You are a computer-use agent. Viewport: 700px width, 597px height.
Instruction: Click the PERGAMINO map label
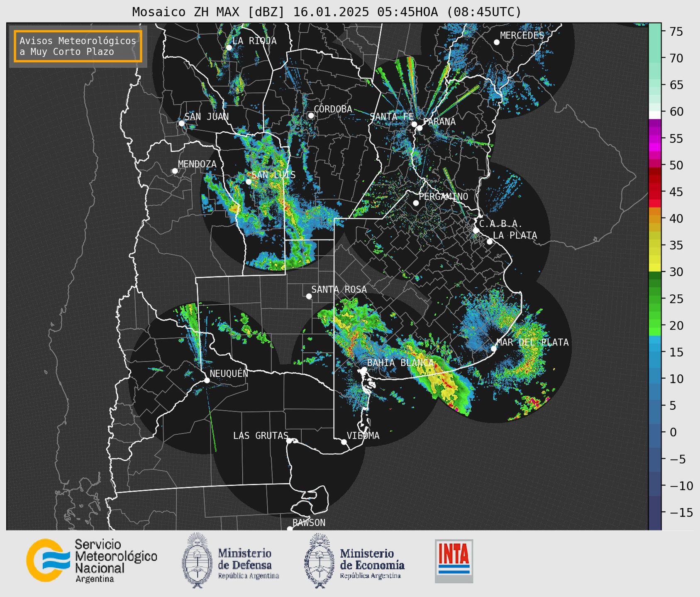click(x=444, y=196)
